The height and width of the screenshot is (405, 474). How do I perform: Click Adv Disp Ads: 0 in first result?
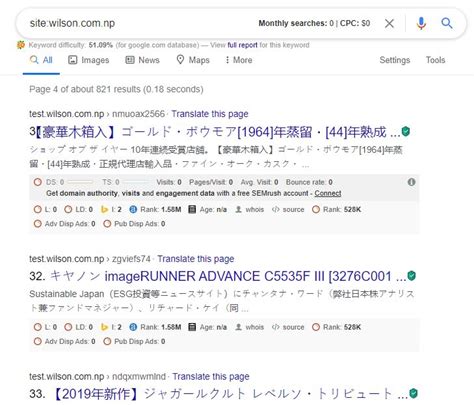coord(65,224)
